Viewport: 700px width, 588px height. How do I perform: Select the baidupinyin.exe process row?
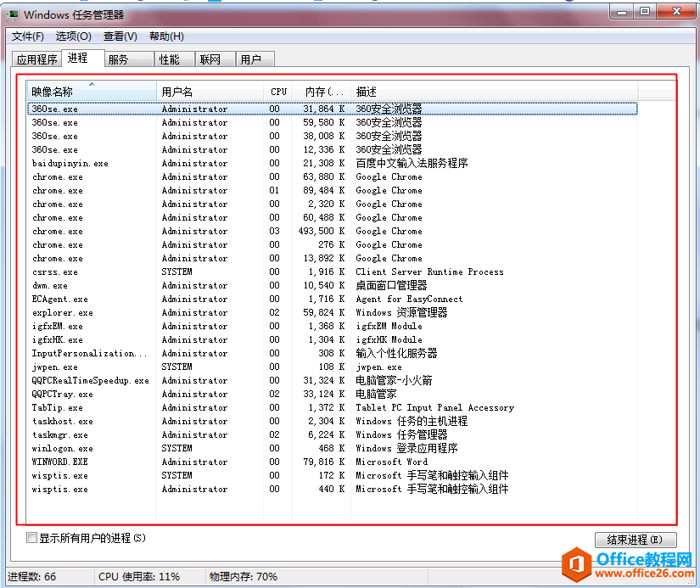coord(70,163)
